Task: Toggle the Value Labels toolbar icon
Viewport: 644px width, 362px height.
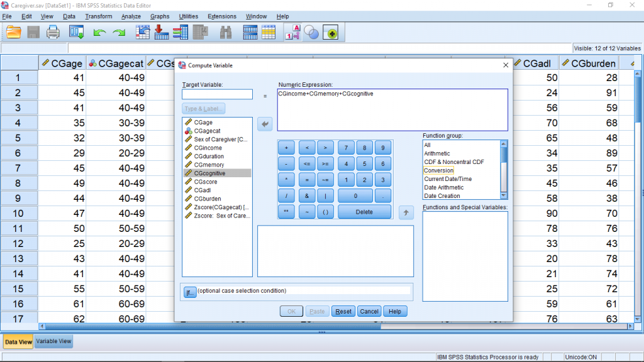Action: coord(292,32)
